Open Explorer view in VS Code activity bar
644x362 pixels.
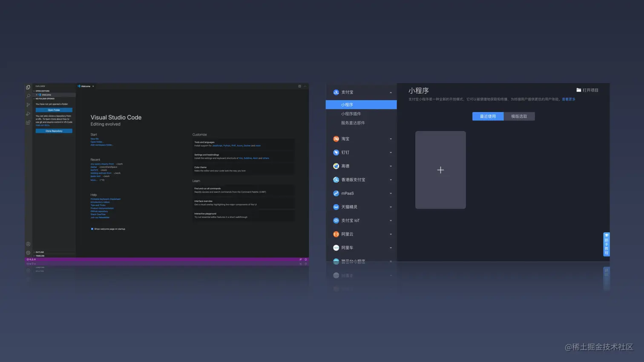tap(28, 87)
